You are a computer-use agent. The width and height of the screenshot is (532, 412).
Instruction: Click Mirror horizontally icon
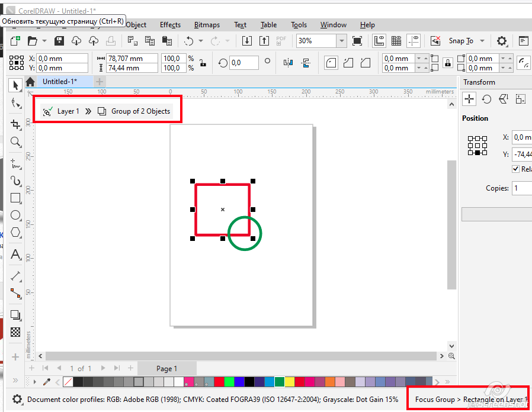(x=288, y=63)
